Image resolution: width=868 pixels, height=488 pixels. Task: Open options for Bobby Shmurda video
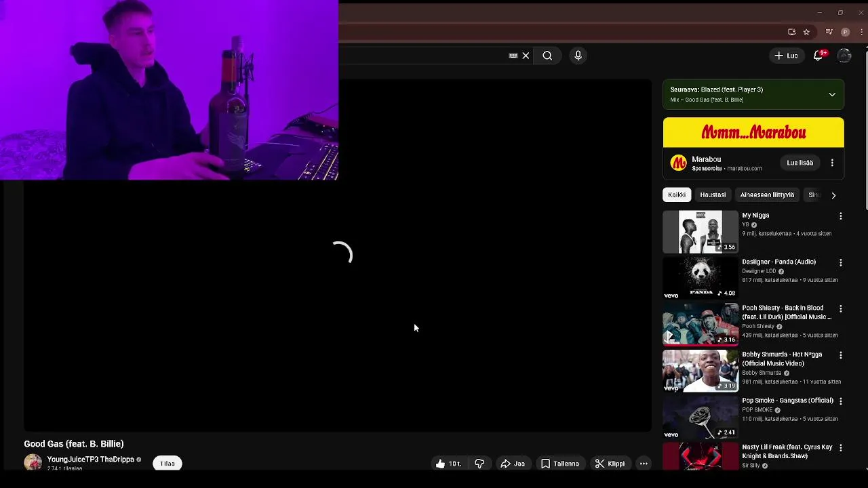(840, 355)
